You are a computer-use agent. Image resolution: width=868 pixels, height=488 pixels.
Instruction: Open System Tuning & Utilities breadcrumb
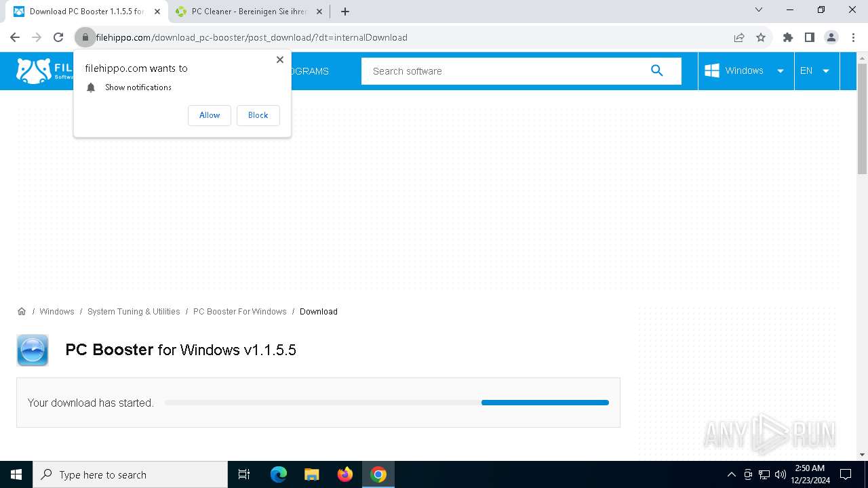[x=134, y=312]
